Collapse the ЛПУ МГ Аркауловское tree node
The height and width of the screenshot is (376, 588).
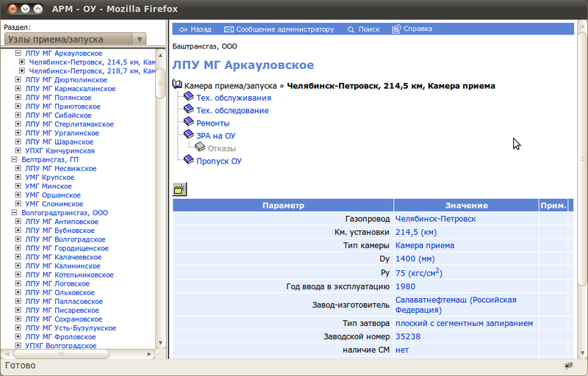tap(18, 53)
